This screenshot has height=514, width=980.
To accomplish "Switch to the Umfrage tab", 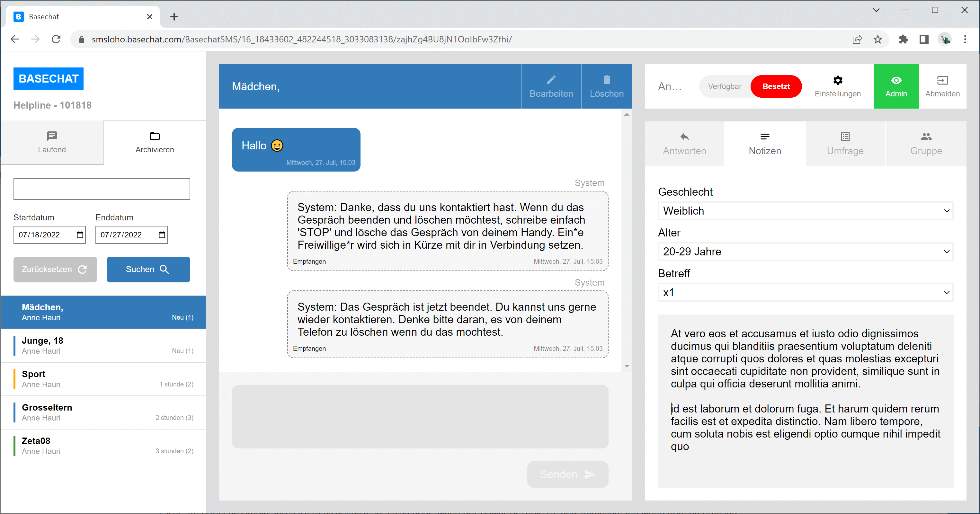I will point(845,143).
